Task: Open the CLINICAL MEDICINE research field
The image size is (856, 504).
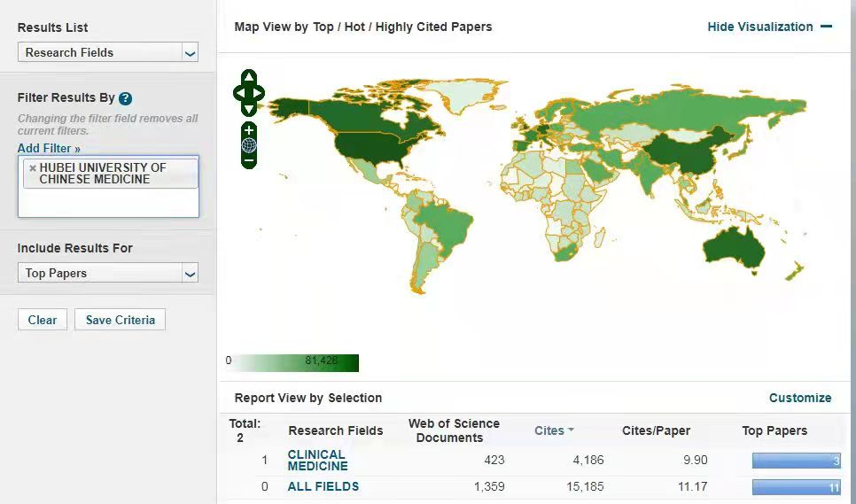Action: [x=317, y=461]
